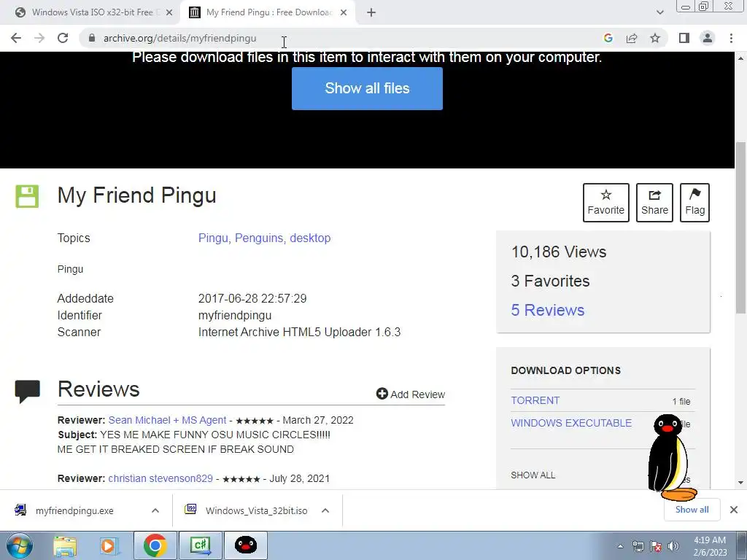Go back using the browser back arrow
Image resolution: width=747 pixels, height=560 pixels.
16,38
